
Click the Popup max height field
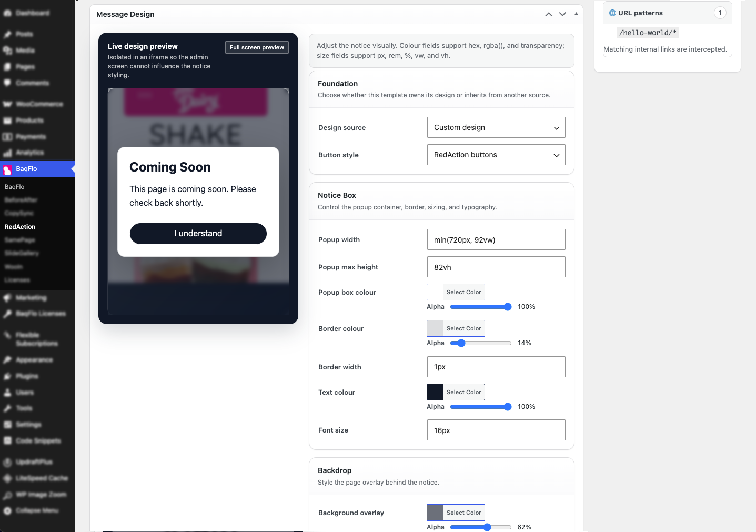click(496, 267)
